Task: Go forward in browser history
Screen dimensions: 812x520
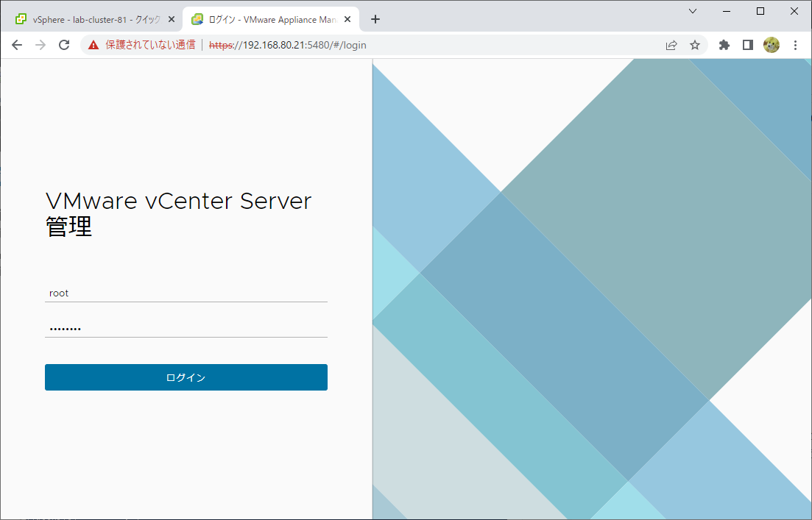Action: 40,45
